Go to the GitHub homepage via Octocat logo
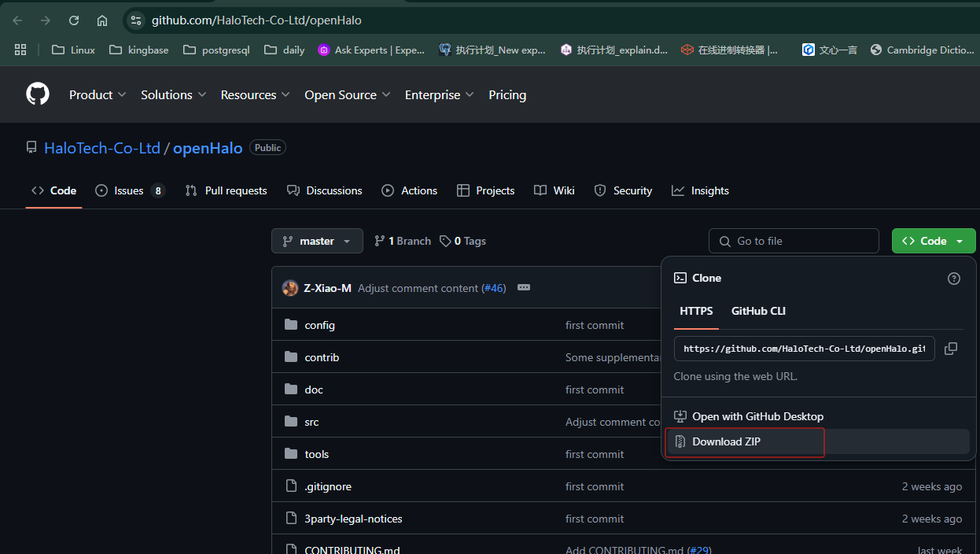 (38, 94)
